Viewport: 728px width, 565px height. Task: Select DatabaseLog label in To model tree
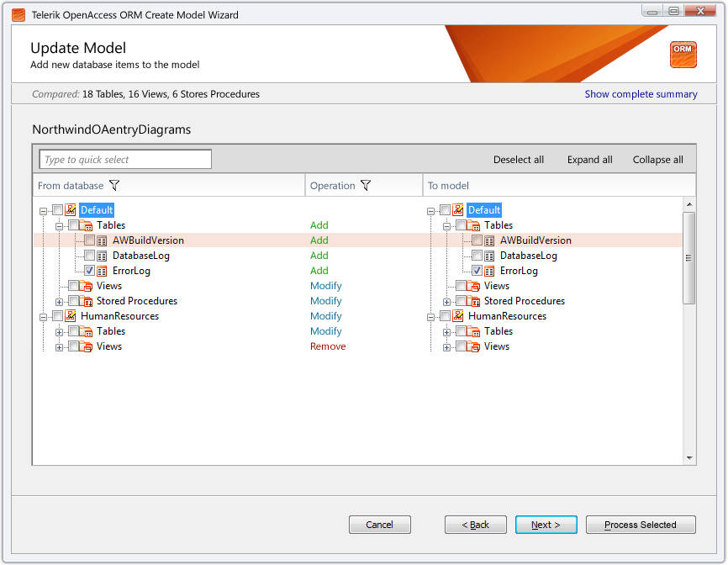coord(529,256)
